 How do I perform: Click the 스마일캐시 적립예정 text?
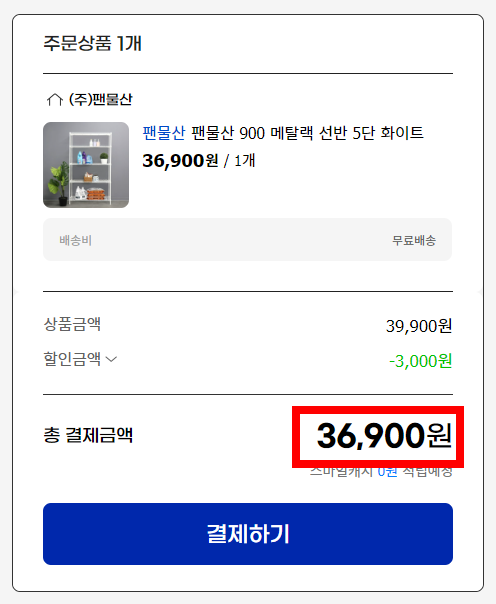pos(381,471)
